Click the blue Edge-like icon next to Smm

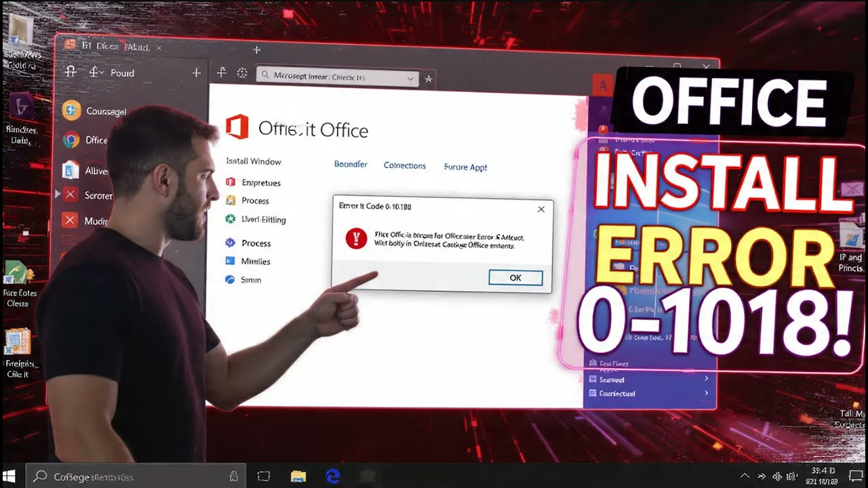pos(229,279)
